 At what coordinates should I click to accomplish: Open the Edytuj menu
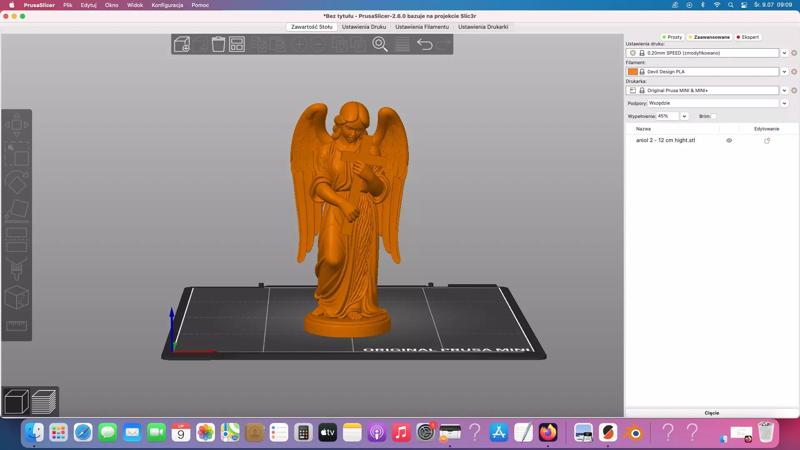(x=88, y=5)
